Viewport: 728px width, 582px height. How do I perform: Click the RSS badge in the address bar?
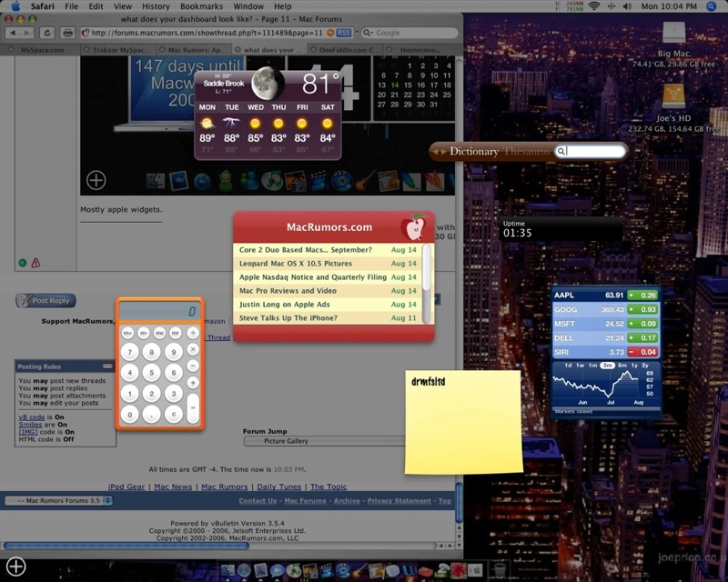point(344,33)
